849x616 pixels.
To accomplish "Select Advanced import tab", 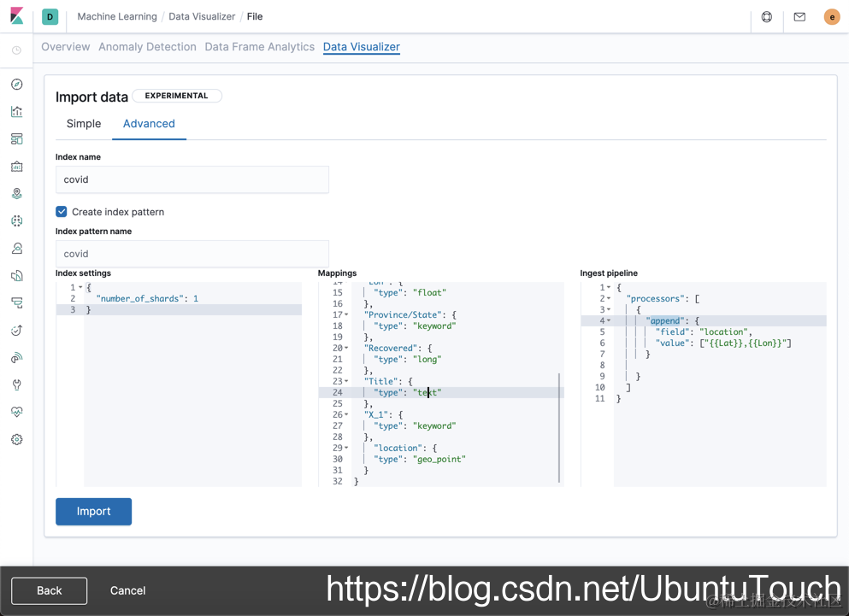I will coord(149,123).
